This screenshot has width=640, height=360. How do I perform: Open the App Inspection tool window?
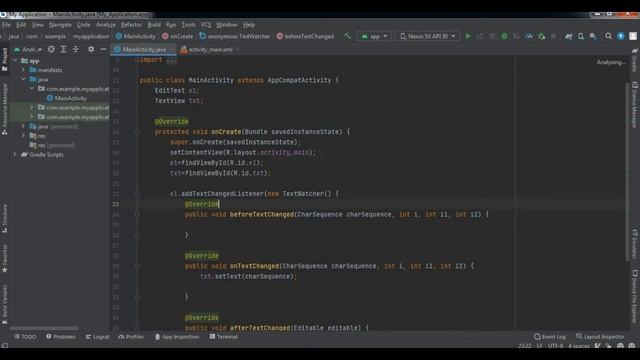(x=177, y=337)
